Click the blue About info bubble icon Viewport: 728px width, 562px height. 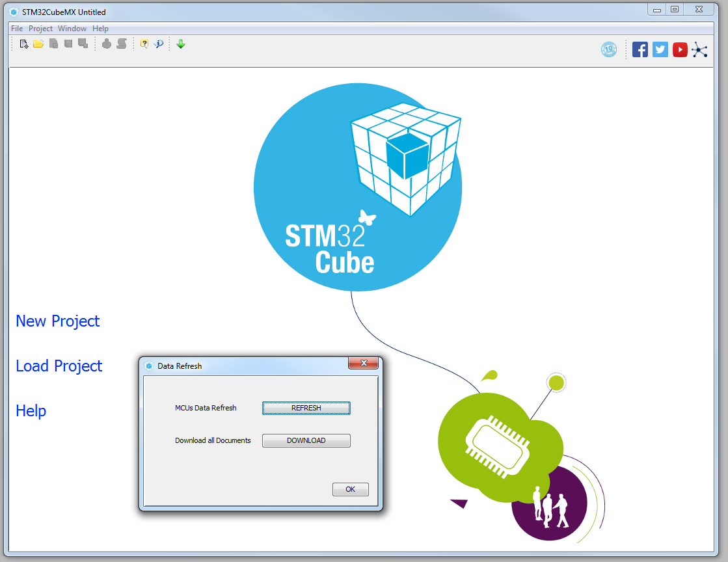point(159,44)
